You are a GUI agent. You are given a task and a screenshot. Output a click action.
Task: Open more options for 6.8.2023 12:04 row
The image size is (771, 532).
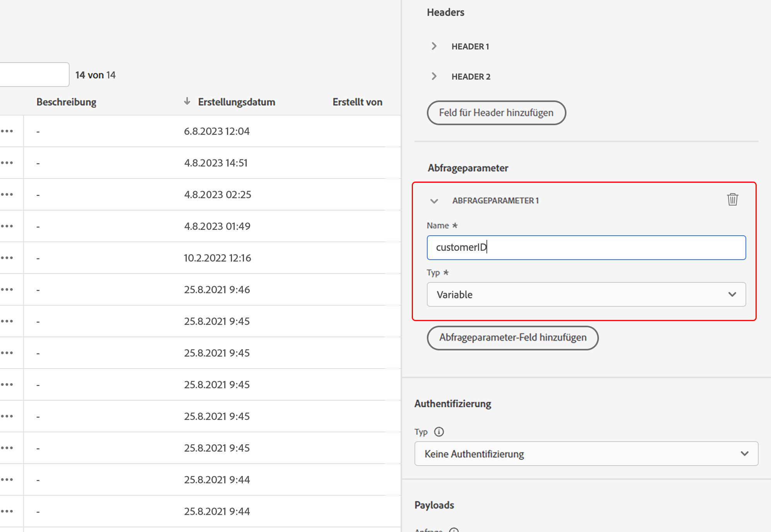(7, 131)
